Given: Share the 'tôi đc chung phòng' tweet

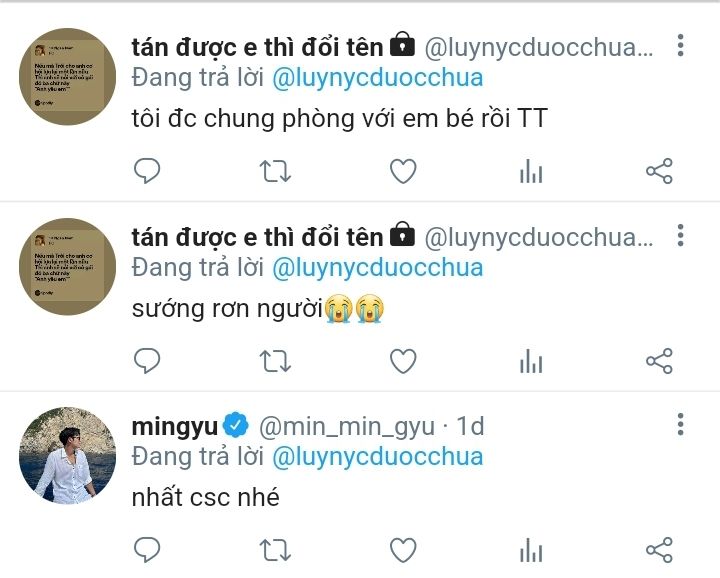Looking at the screenshot, I should click(659, 171).
